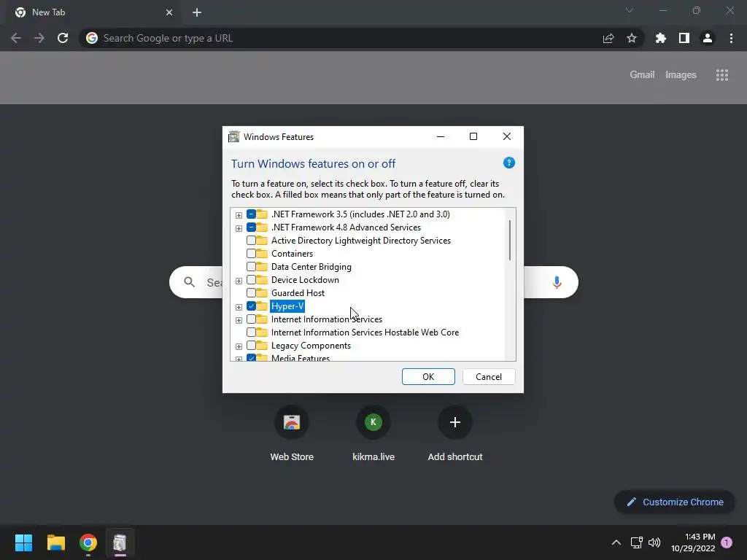747x560 pixels.
Task: Check Active Directory Lightweight Directory Services
Action: [251, 241]
